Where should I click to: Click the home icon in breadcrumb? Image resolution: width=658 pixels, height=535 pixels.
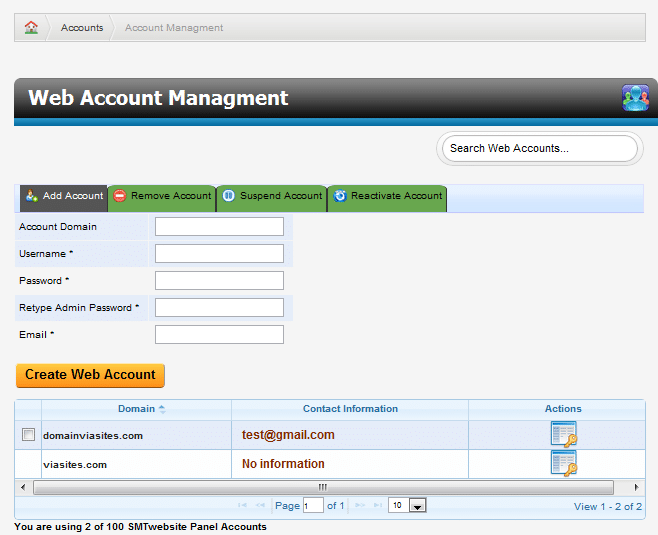tap(31, 28)
